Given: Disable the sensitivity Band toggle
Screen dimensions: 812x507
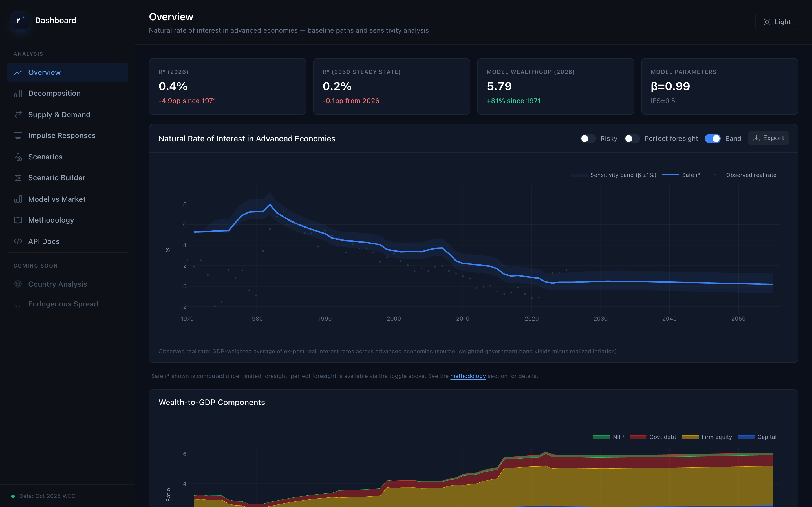Looking at the screenshot, I should [x=712, y=139].
